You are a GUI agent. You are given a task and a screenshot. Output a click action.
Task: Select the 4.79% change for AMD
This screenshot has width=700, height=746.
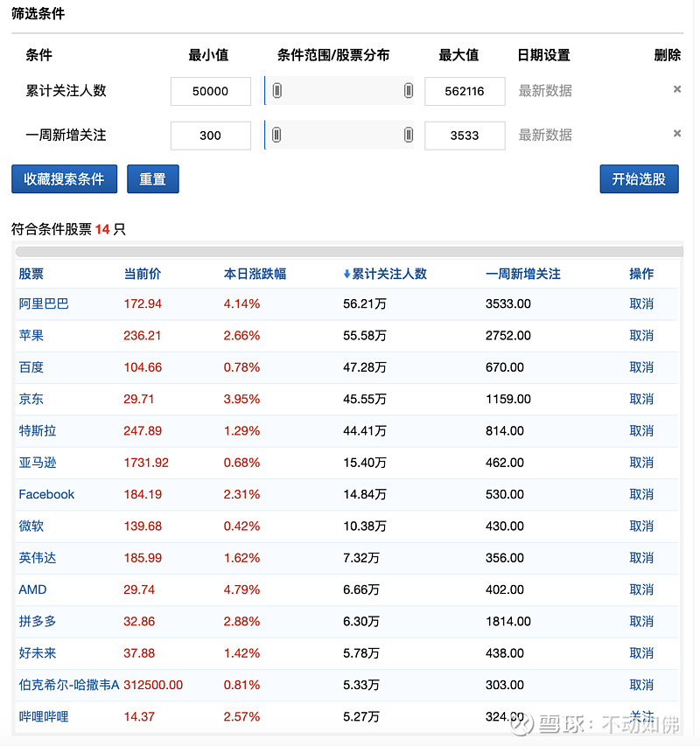(241, 589)
